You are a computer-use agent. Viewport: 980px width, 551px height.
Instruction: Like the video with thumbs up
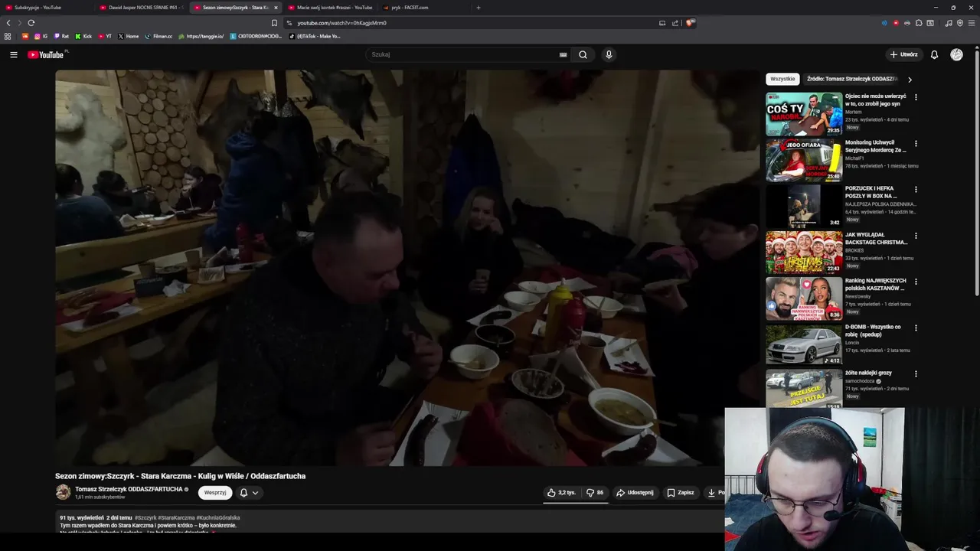point(561,493)
